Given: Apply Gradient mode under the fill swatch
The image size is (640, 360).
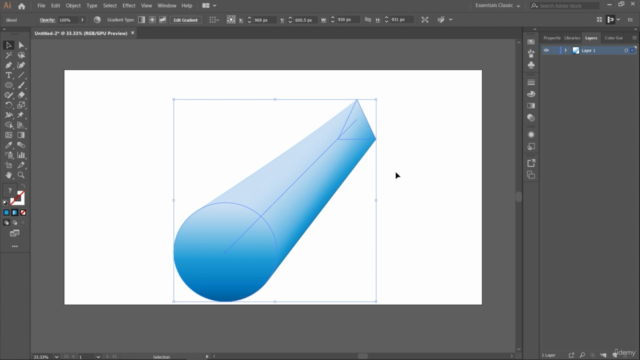Looking at the screenshot, I should (x=15, y=213).
